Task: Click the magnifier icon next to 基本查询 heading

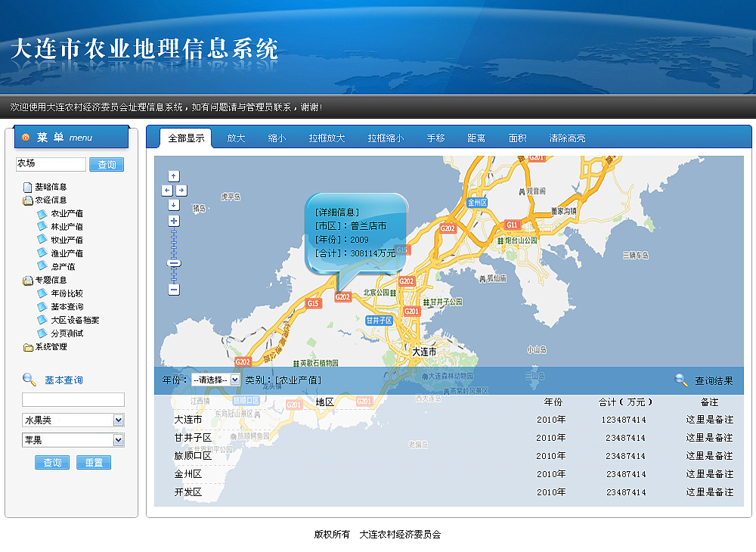Action: [x=29, y=380]
